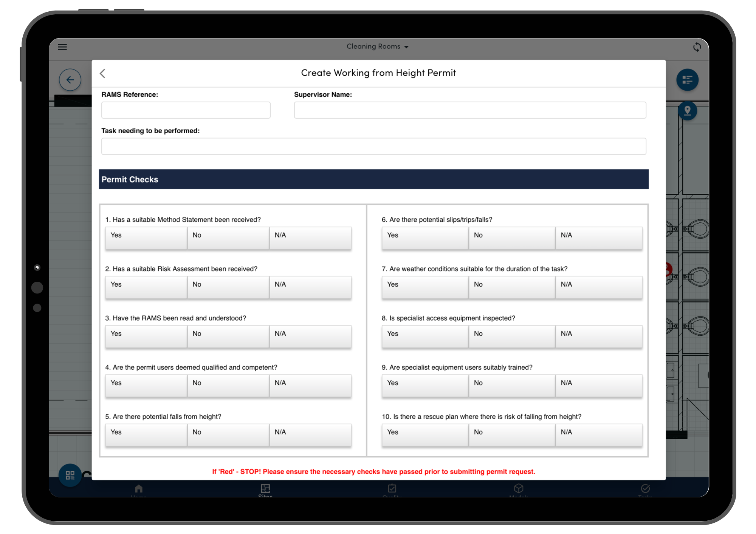Select Yes for question 1 permit check
Image resolution: width=756 pixels, height=534 pixels.
click(146, 235)
